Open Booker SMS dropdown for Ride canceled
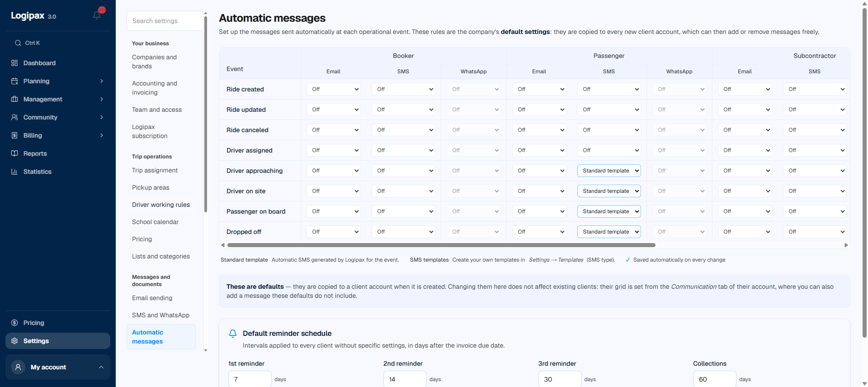The width and height of the screenshot is (868, 387). (x=403, y=130)
